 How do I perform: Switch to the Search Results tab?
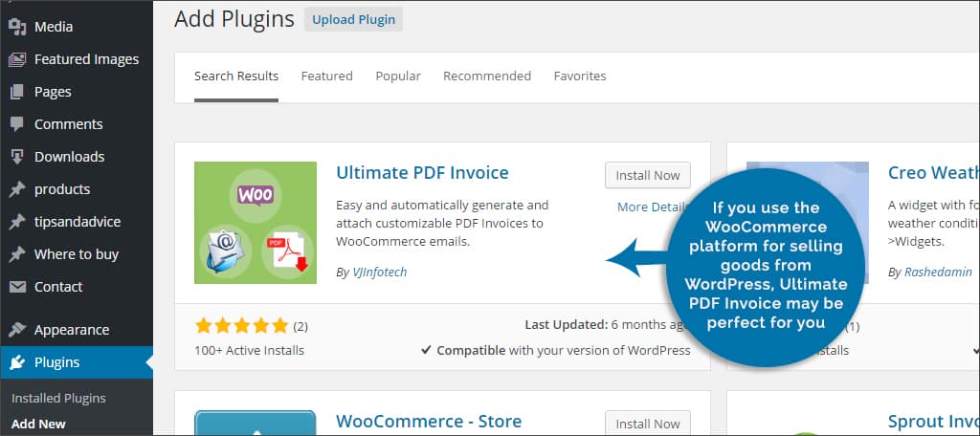click(236, 76)
